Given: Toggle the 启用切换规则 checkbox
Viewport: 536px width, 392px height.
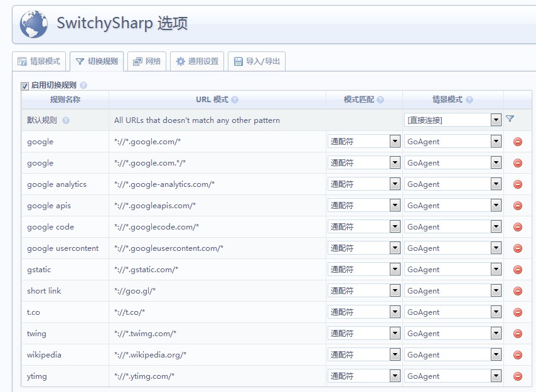Looking at the screenshot, I should point(24,86).
